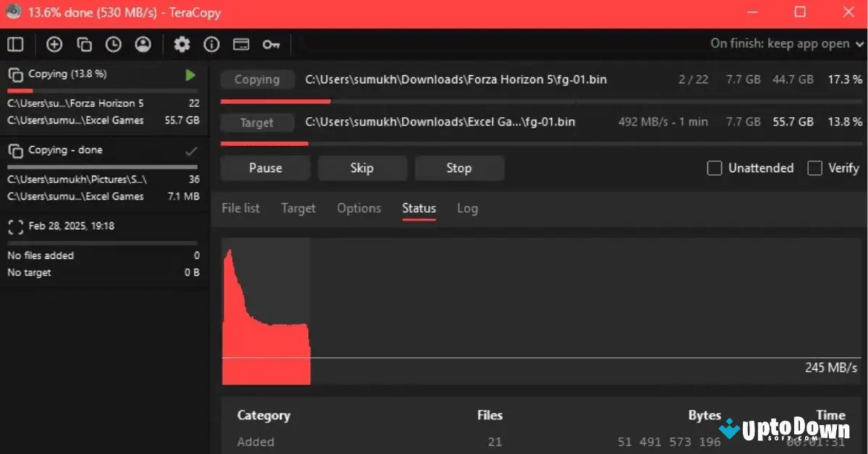The height and width of the screenshot is (454, 868).
Task: View app info via the info icon
Action: click(x=211, y=44)
